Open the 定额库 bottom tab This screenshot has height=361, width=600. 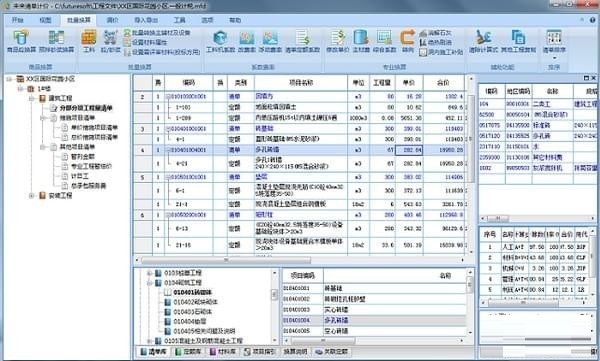tap(188, 351)
